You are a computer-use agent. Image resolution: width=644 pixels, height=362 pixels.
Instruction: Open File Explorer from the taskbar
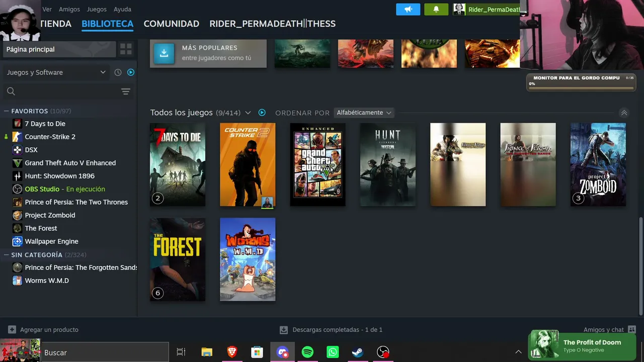207,352
